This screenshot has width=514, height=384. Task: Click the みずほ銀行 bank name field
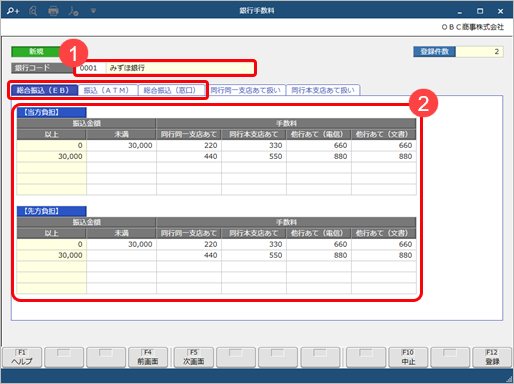(180, 68)
